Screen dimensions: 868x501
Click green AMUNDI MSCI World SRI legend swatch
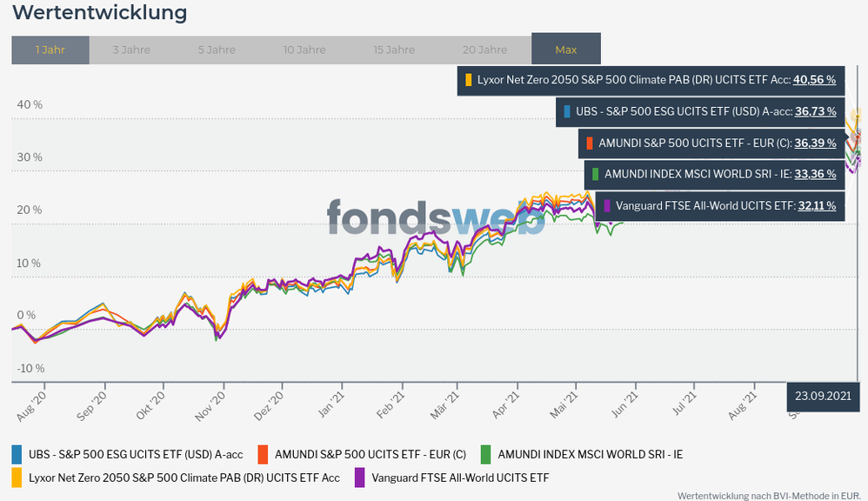click(x=485, y=454)
